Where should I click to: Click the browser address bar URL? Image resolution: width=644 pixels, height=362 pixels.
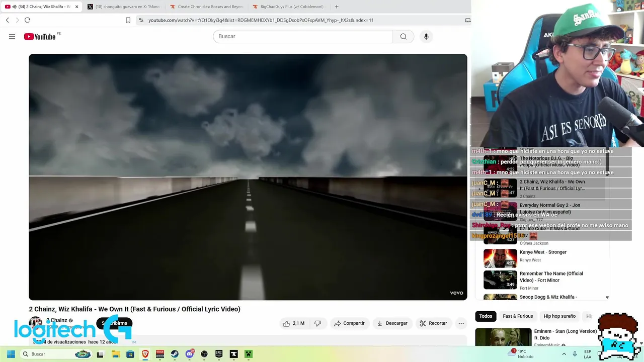[261, 20]
